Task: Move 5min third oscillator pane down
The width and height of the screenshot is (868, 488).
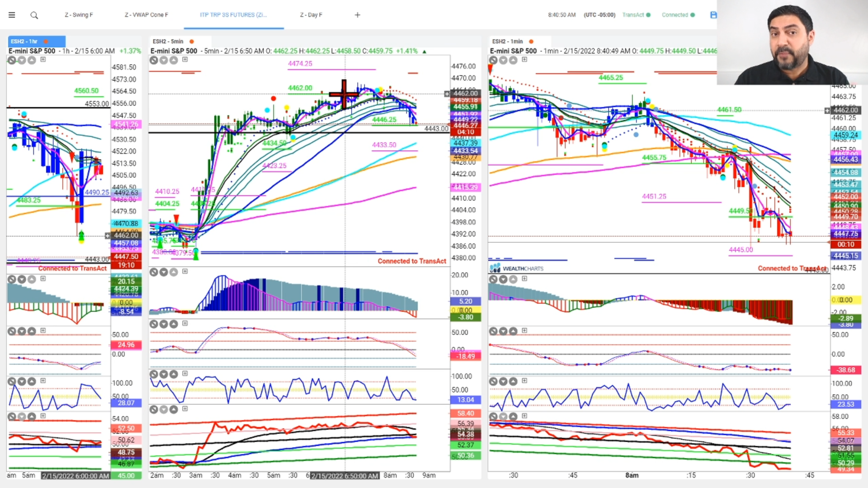Action: [x=164, y=374]
